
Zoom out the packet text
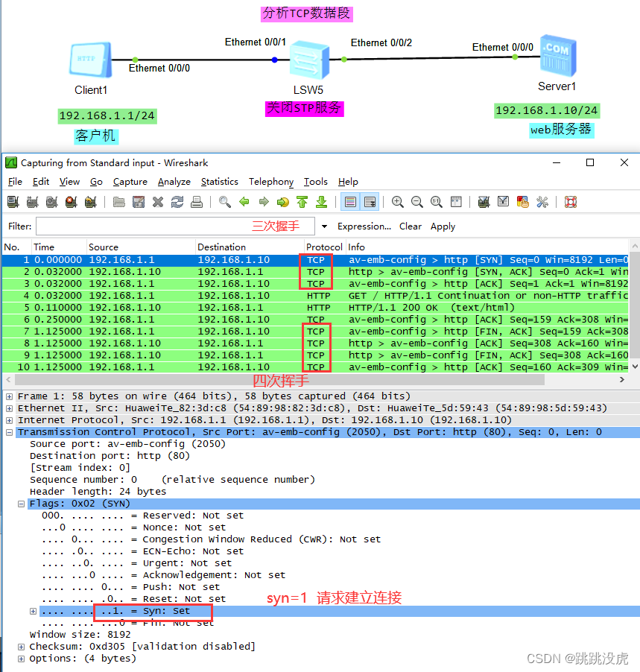[x=416, y=202]
